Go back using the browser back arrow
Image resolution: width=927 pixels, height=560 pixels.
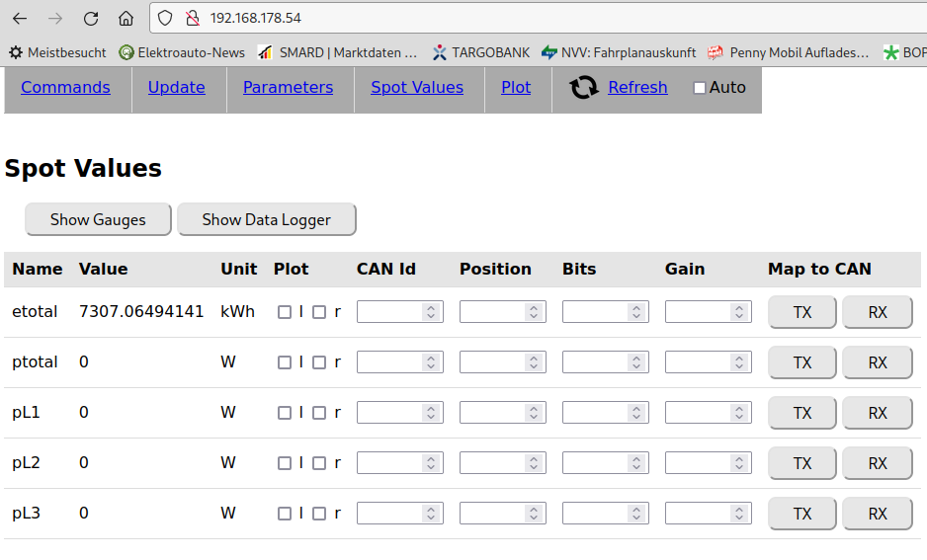(x=20, y=18)
